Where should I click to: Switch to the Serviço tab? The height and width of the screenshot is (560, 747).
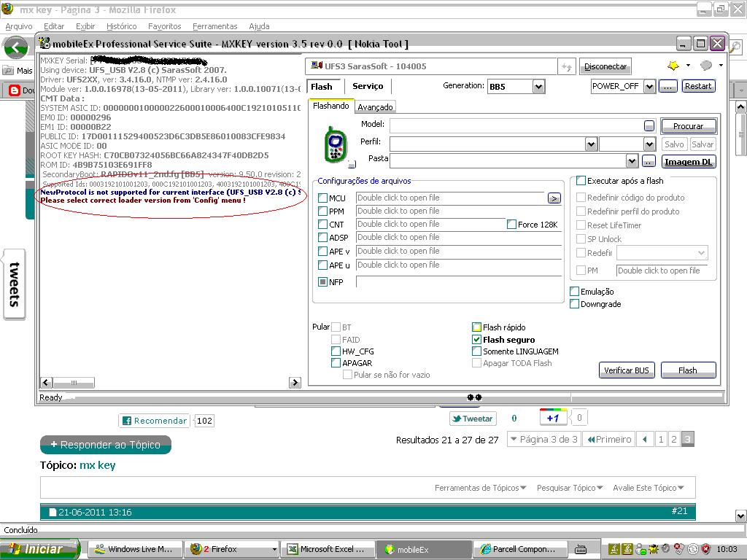coord(368,86)
